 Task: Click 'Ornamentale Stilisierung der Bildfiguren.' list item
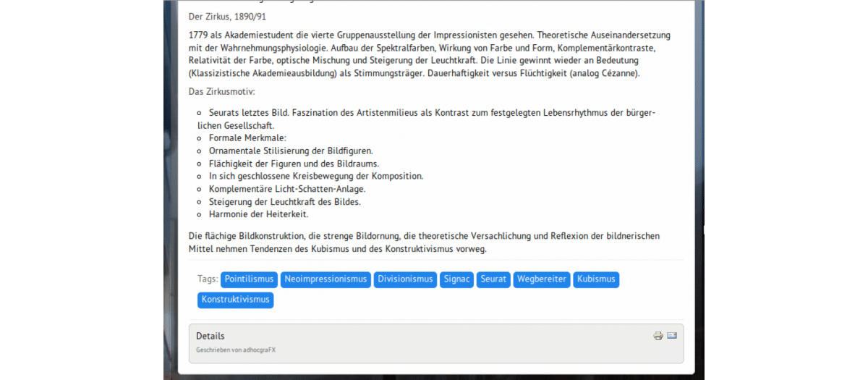291,151
